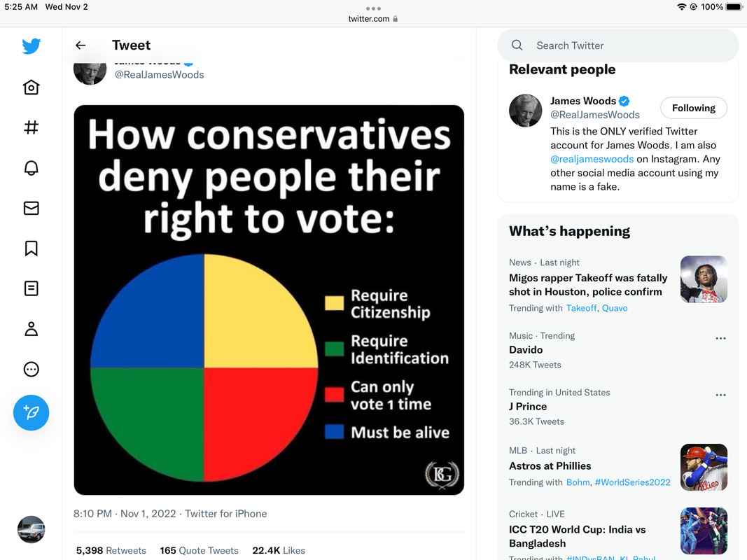
Task: Open options menu for J Prince trend
Action: tap(721, 395)
